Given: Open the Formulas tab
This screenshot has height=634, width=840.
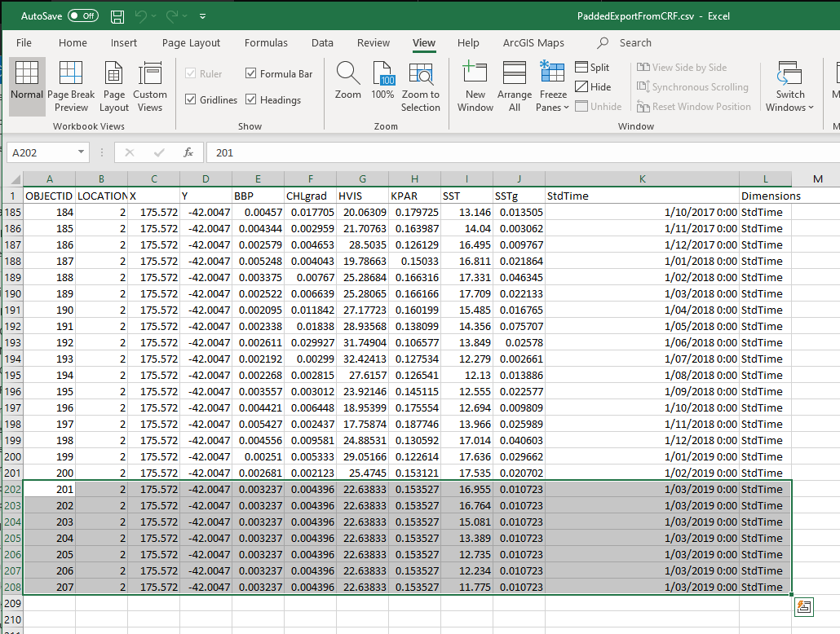Looking at the screenshot, I should tap(266, 43).
